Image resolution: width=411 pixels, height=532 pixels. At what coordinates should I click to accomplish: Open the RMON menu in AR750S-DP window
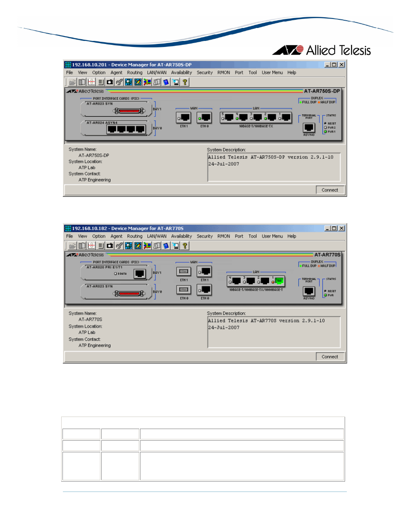click(224, 72)
